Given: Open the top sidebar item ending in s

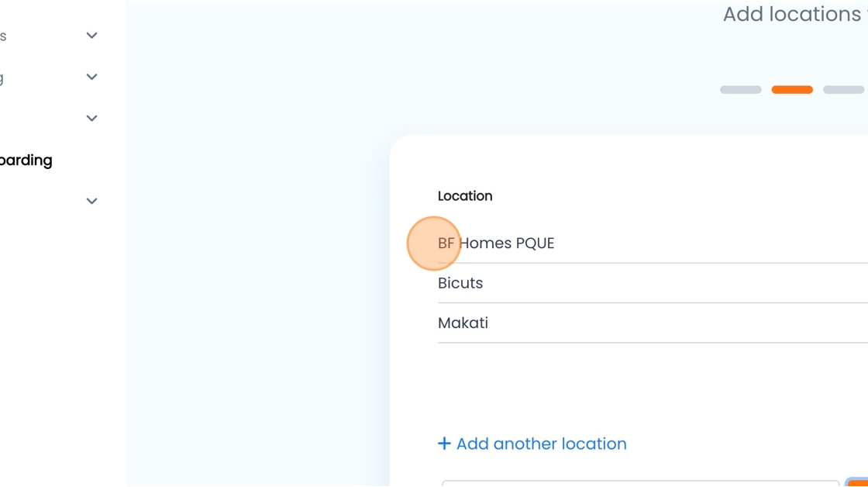Looking at the screenshot, I should click(3, 36).
